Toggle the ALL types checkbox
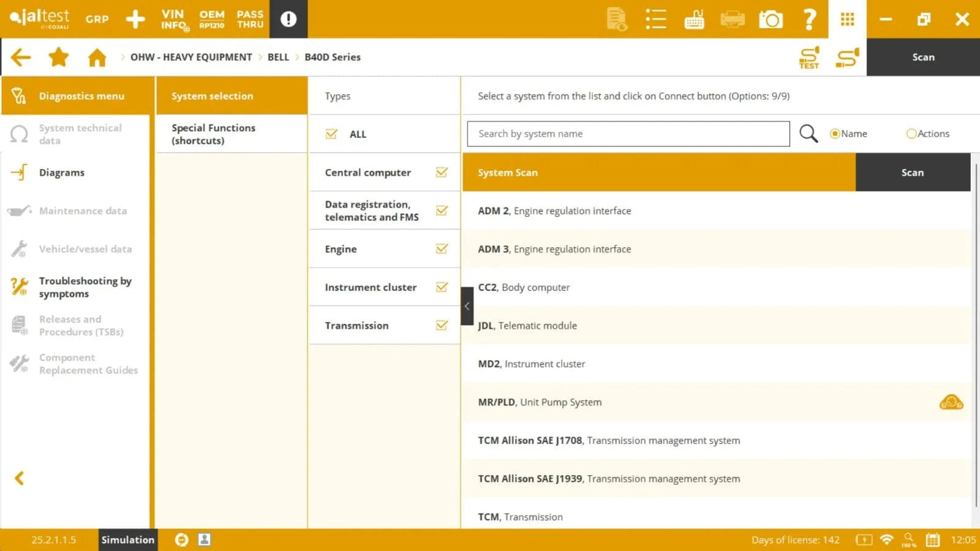Image resolution: width=980 pixels, height=551 pixels. (331, 134)
